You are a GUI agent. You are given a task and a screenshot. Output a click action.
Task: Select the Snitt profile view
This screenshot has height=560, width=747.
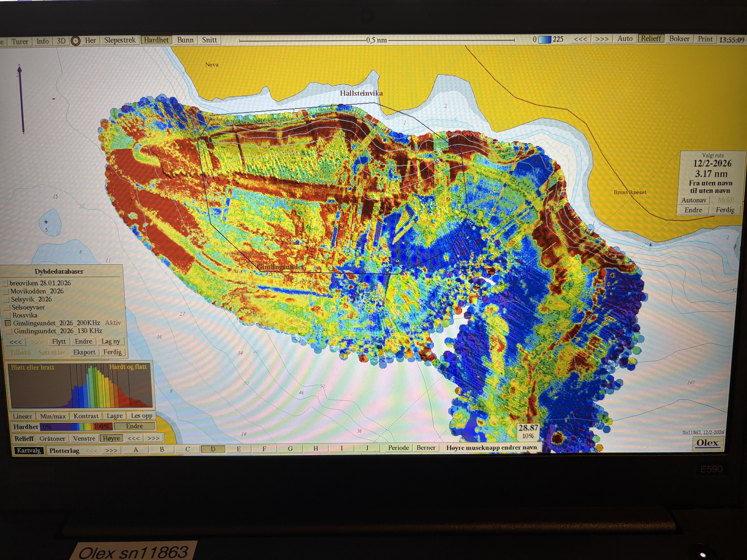(x=209, y=40)
